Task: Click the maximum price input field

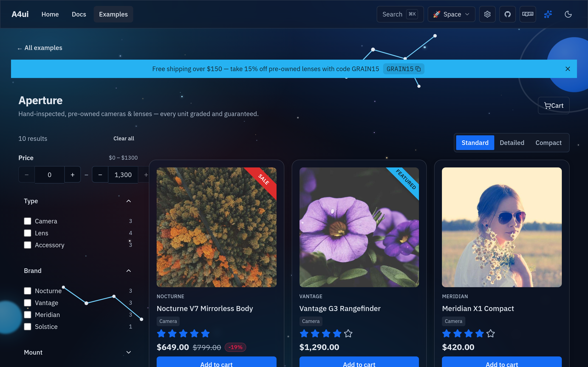Action: (x=123, y=175)
